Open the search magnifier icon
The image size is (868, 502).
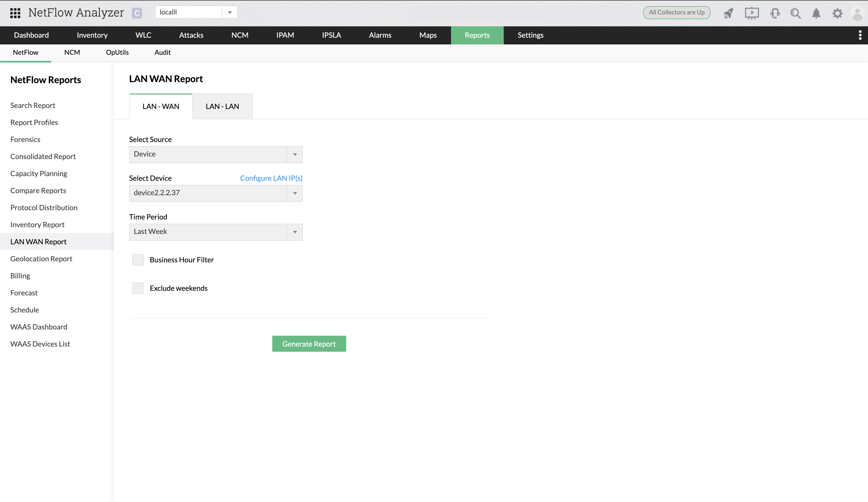pyautogui.click(x=795, y=13)
